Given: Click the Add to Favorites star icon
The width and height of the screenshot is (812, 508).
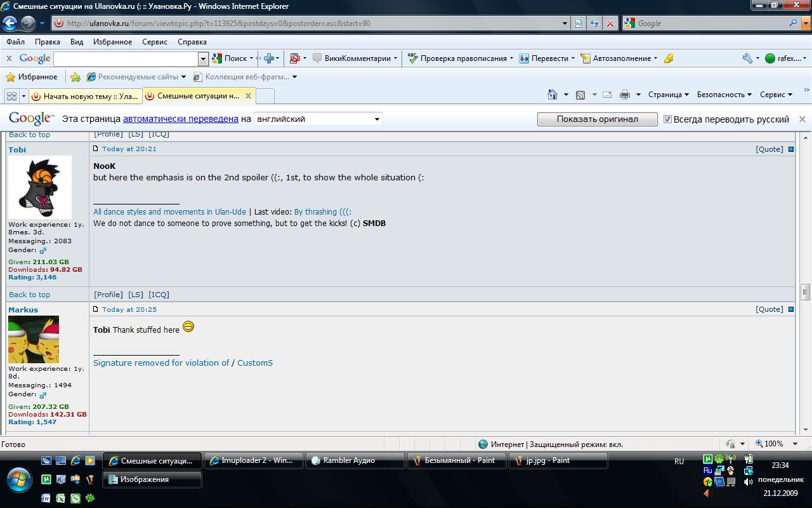Looking at the screenshot, I should [75, 77].
